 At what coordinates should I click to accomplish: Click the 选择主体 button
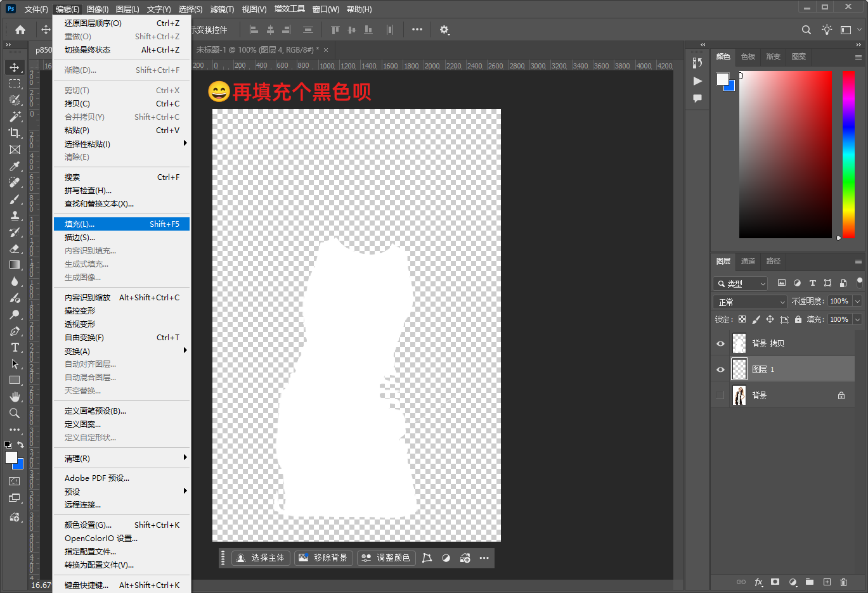[261, 558]
